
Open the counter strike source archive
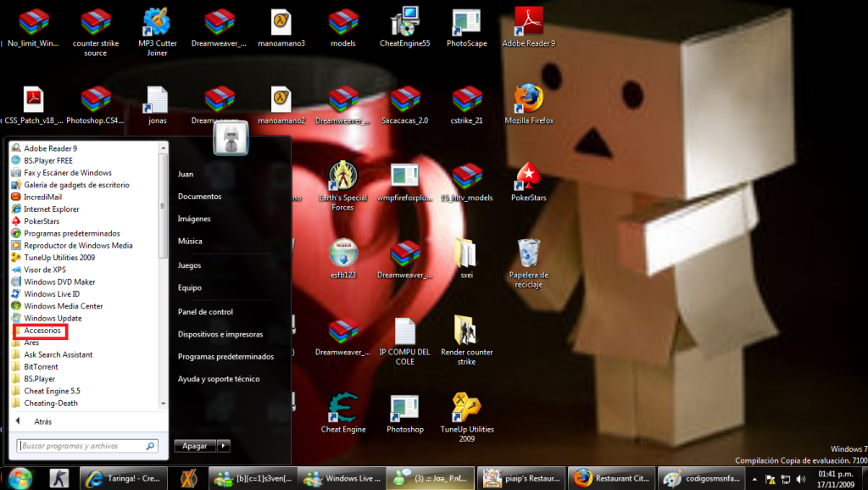point(95,32)
